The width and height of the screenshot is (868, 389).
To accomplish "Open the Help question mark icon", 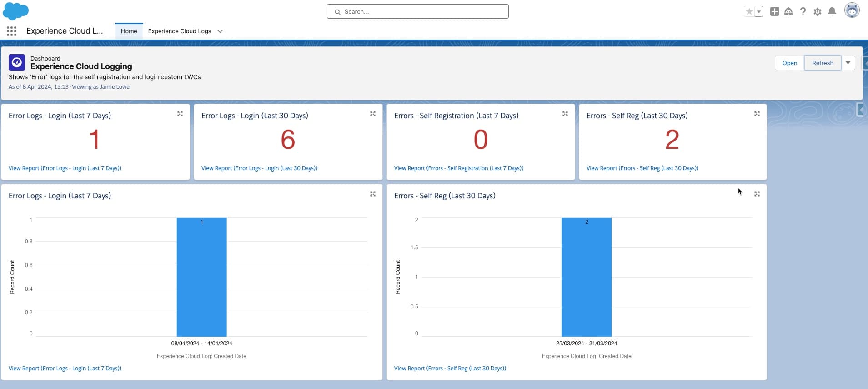I will 803,12.
